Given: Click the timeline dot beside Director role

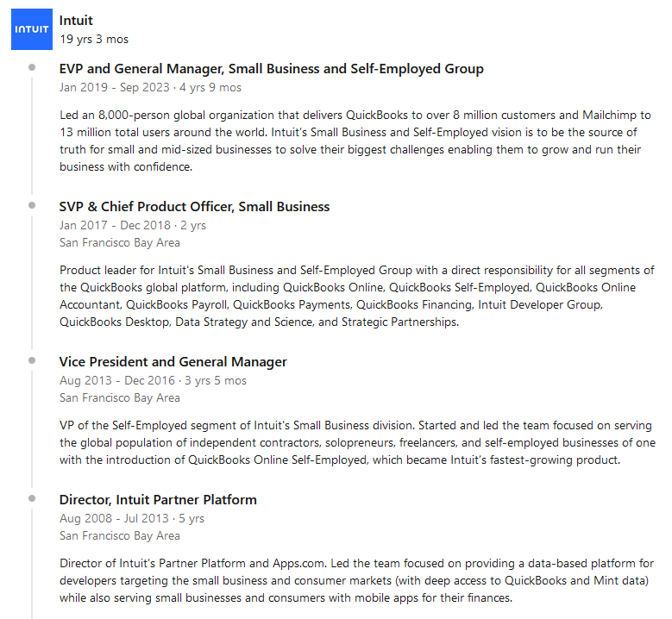Looking at the screenshot, I should pyautogui.click(x=32, y=498).
